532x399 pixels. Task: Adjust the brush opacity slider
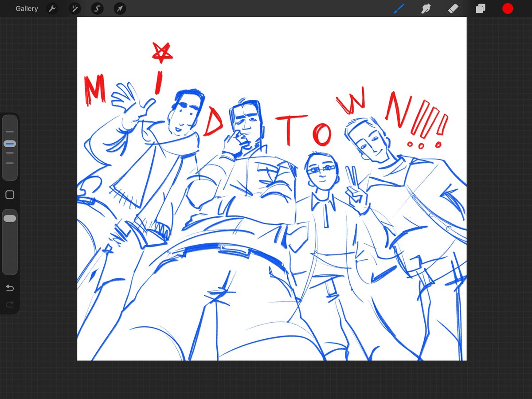click(x=10, y=242)
